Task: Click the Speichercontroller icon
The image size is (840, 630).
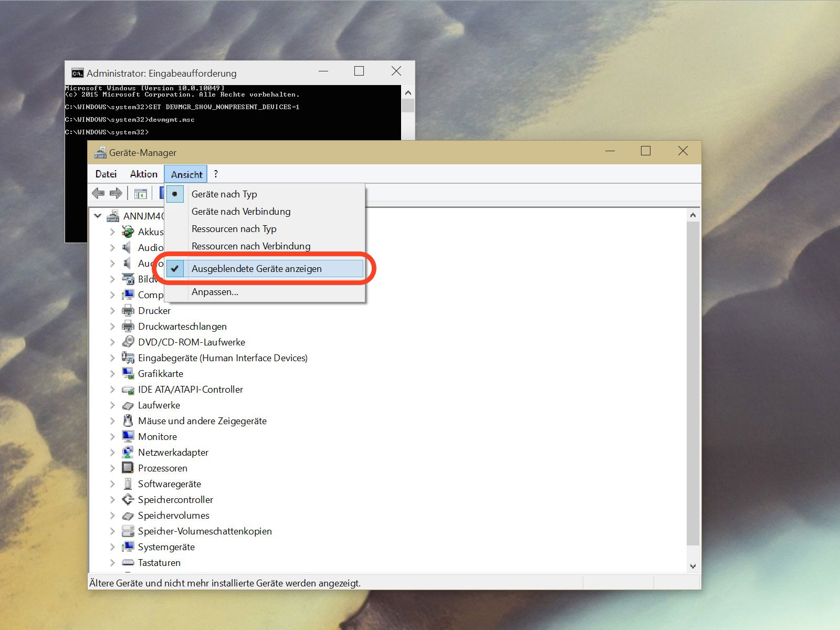Action: [128, 499]
